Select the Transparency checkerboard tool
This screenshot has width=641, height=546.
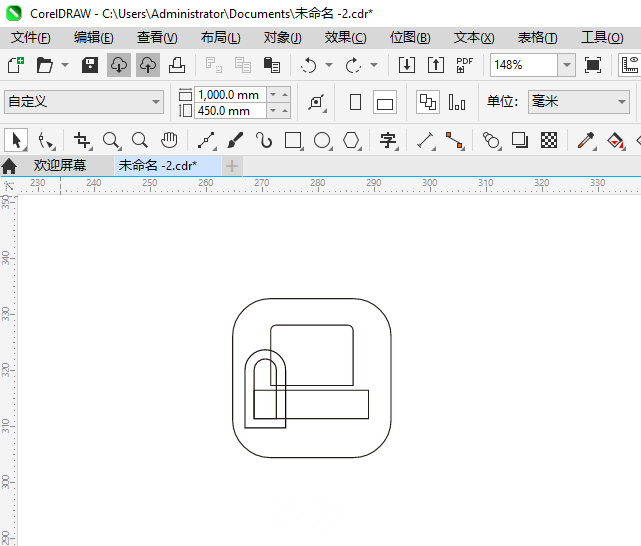pyautogui.click(x=549, y=141)
